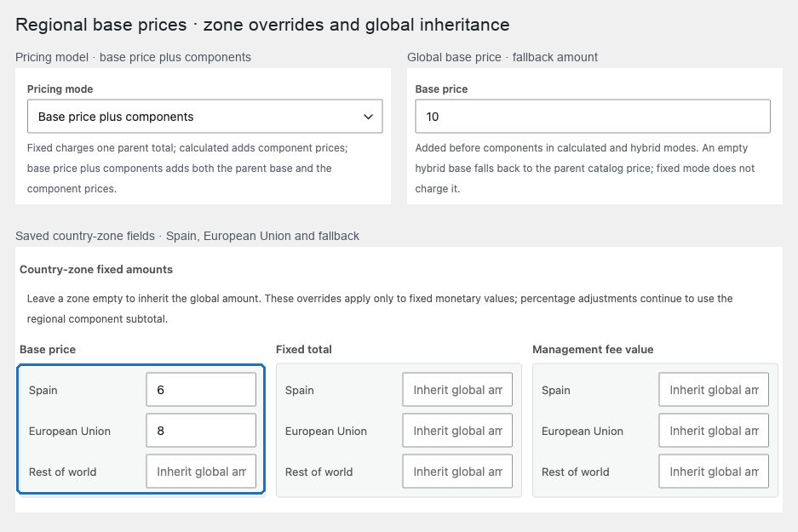
Task: Select Rest of world Management fee value field
Action: coord(714,471)
